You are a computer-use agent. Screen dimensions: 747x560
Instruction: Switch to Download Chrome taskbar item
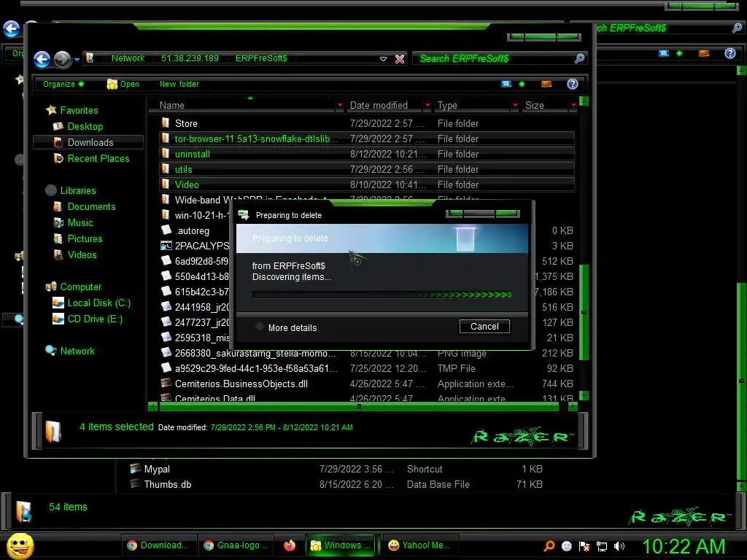(x=158, y=545)
